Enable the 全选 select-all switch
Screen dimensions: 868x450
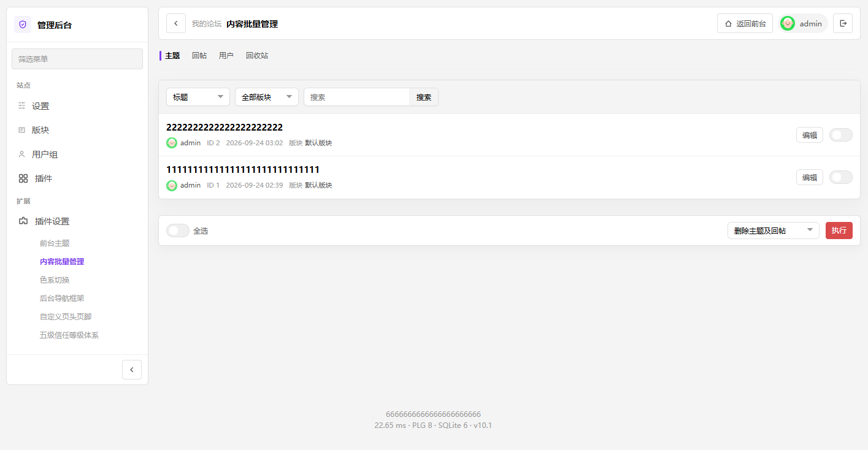coord(178,231)
